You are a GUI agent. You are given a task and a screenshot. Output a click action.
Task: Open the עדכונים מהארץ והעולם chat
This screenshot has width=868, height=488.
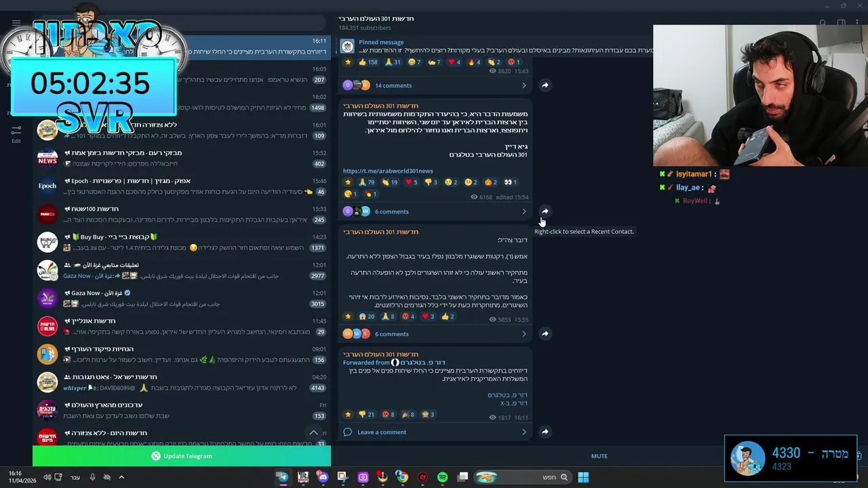(x=182, y=410)
